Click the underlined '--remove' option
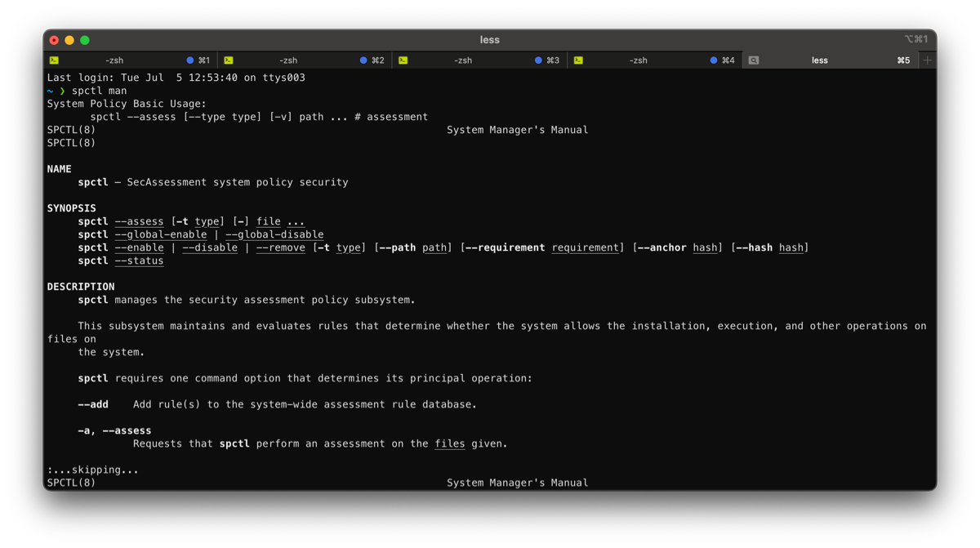Image resolution: width=980 pixels, height=548 pixels. coord(281,247)
